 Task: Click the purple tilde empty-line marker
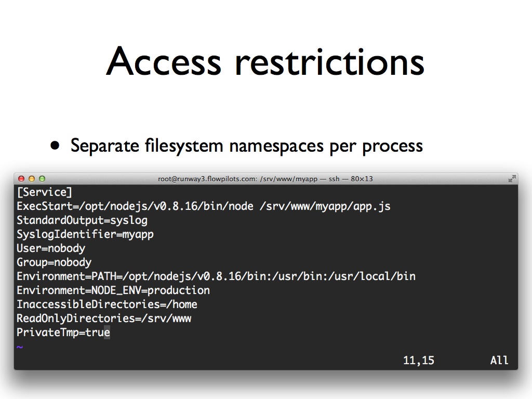[20, 347]
